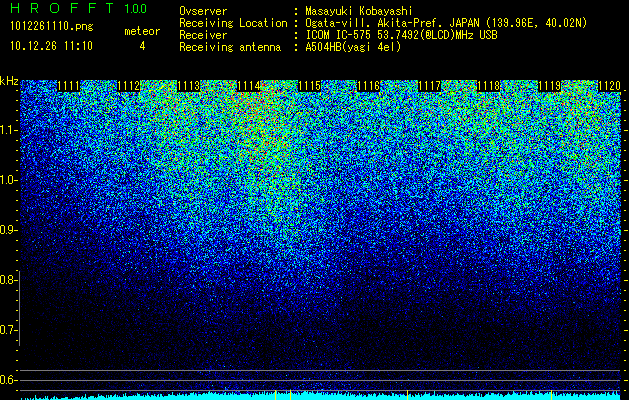This screenshot has height=400, width=629.
Task: Click the 0.7 kHz frequency label
Action: tap(8, 330)
